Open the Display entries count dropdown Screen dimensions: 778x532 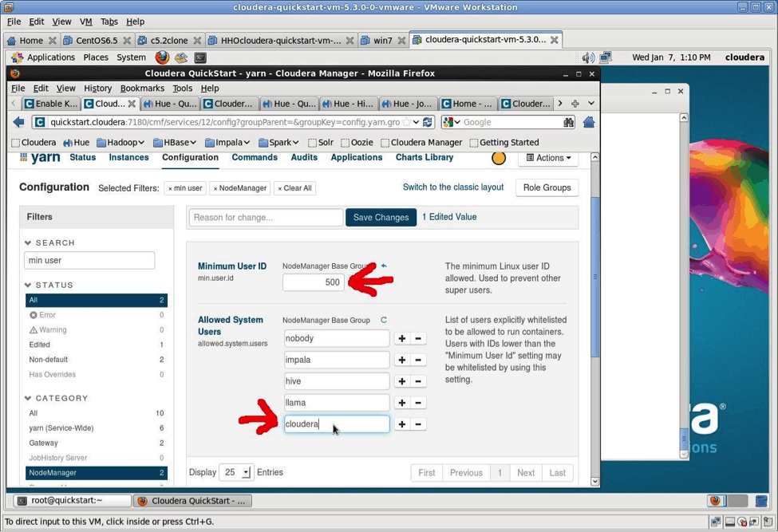236,472
